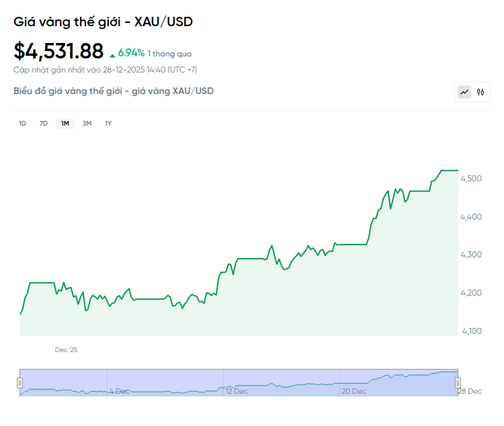Click the 20 Dec marker in navigator

353,390
